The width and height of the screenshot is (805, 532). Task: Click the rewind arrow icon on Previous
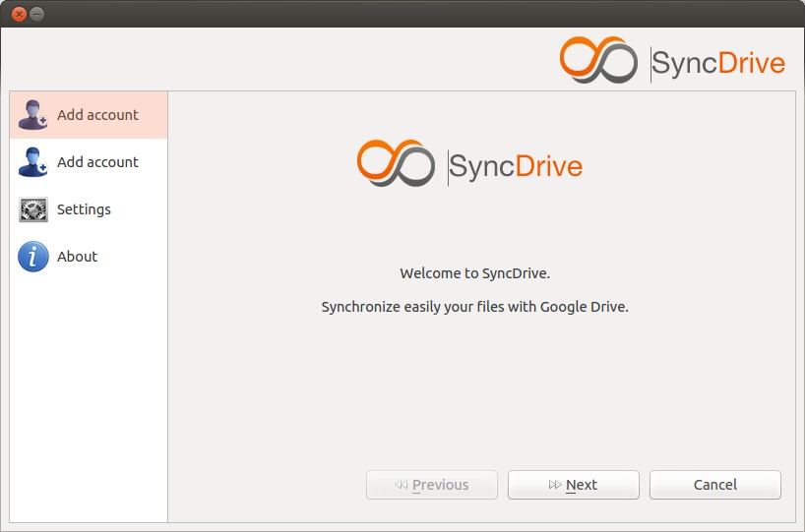pyautogui.click(x=401, y=485)
